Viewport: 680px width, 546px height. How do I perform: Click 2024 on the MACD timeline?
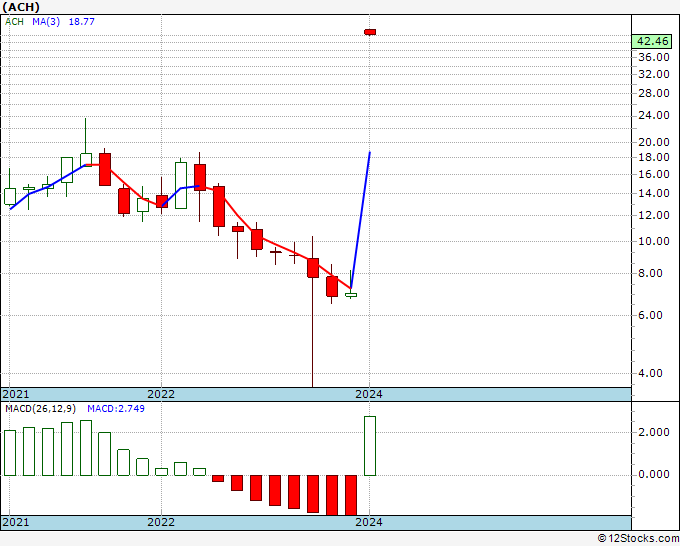tap(369, 522)
